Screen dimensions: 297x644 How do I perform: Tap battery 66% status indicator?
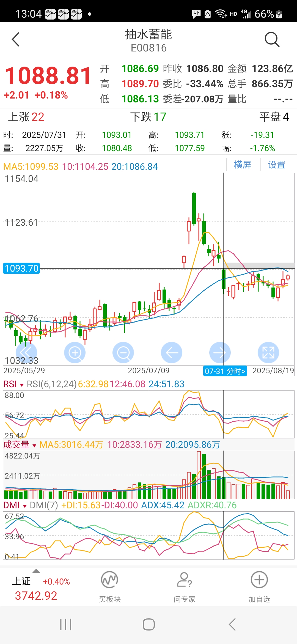pyautogui.click(x=268, y=14)
